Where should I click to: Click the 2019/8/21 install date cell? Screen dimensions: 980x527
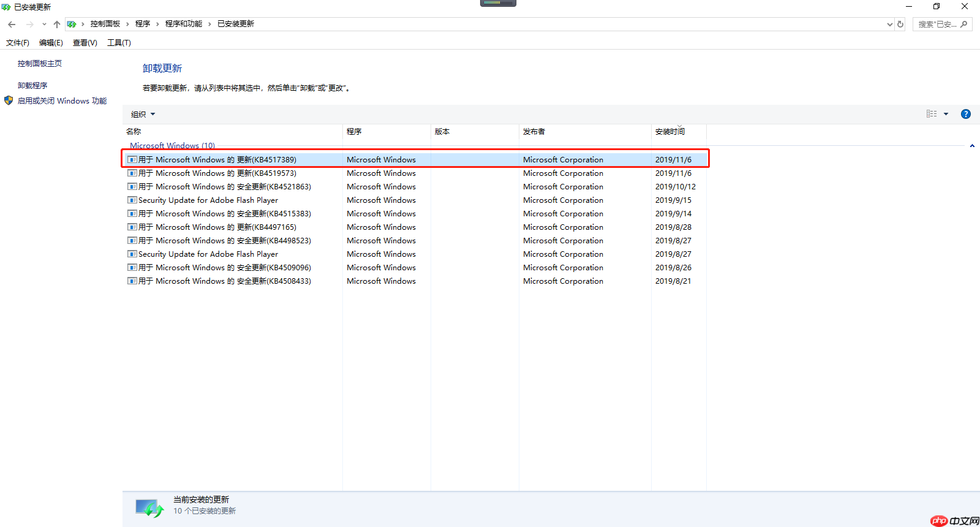point(673,281)
